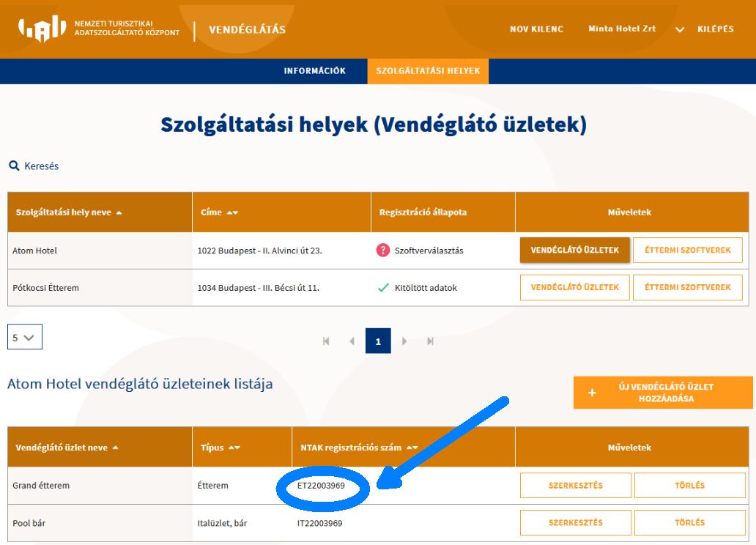Go to previous page arrow
Viewport: 756px width, 545px height.
point(352,341)
